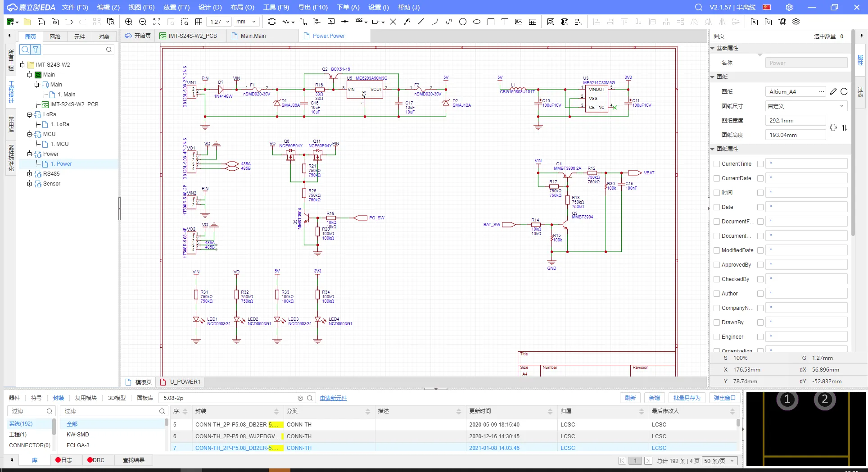Viewport: 868px width, 472px height.
Task: Select the Text tool in toolbar
Action: [505, 22]
